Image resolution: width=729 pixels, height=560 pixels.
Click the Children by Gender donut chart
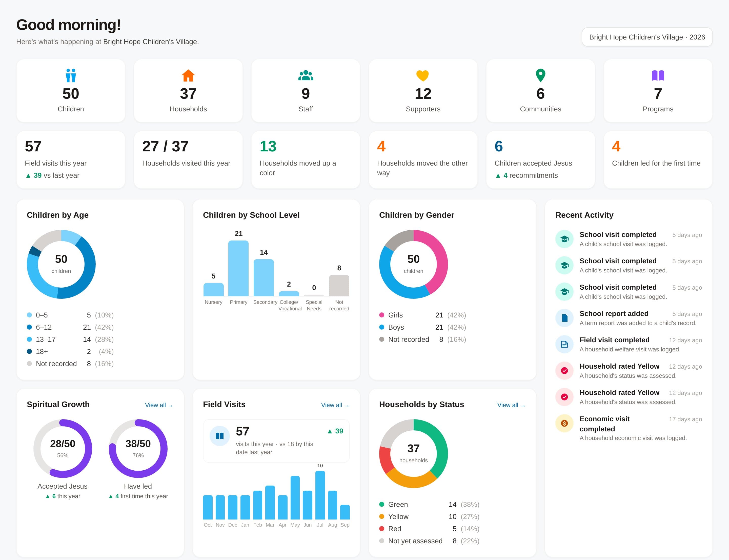pyautogui.click(x=413, y=264)
